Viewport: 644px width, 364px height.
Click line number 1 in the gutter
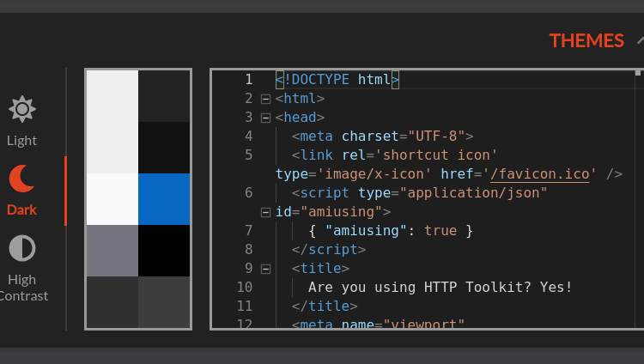click(248, 79)
